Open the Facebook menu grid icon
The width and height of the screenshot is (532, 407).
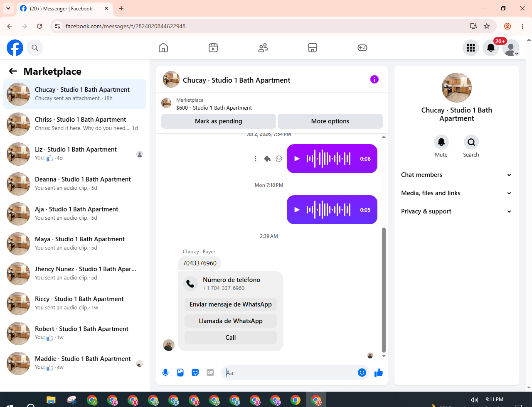tap(471, 48)
